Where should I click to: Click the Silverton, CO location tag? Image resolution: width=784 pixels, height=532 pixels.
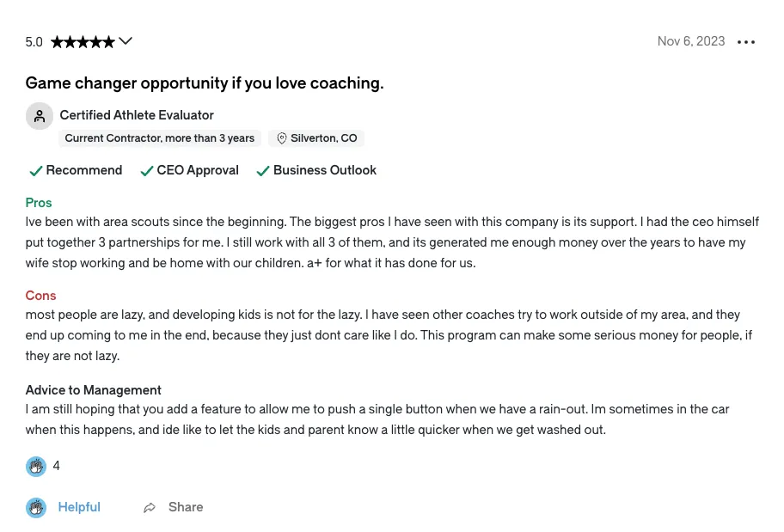(x=316, y=138)
